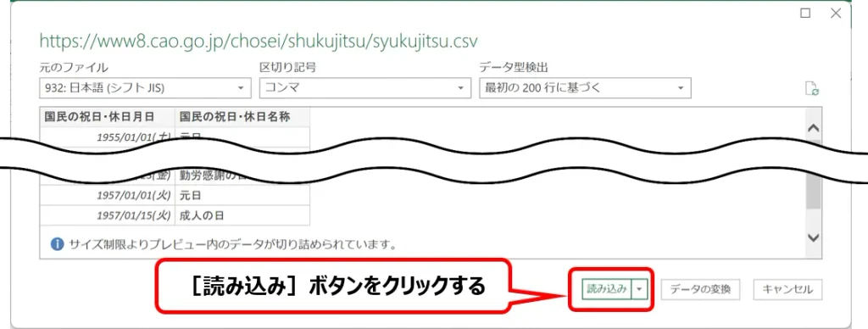Click the データの変換 button

click(700, 289)
